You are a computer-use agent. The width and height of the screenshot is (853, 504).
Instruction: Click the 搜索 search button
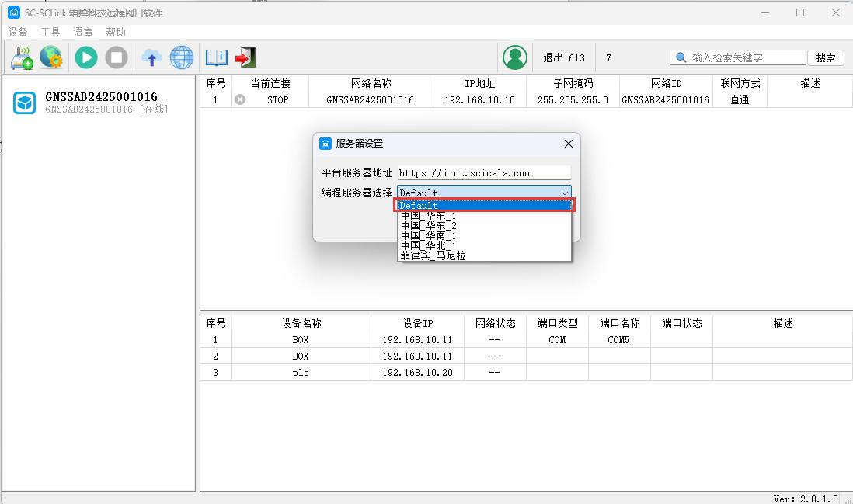[826, 57]
